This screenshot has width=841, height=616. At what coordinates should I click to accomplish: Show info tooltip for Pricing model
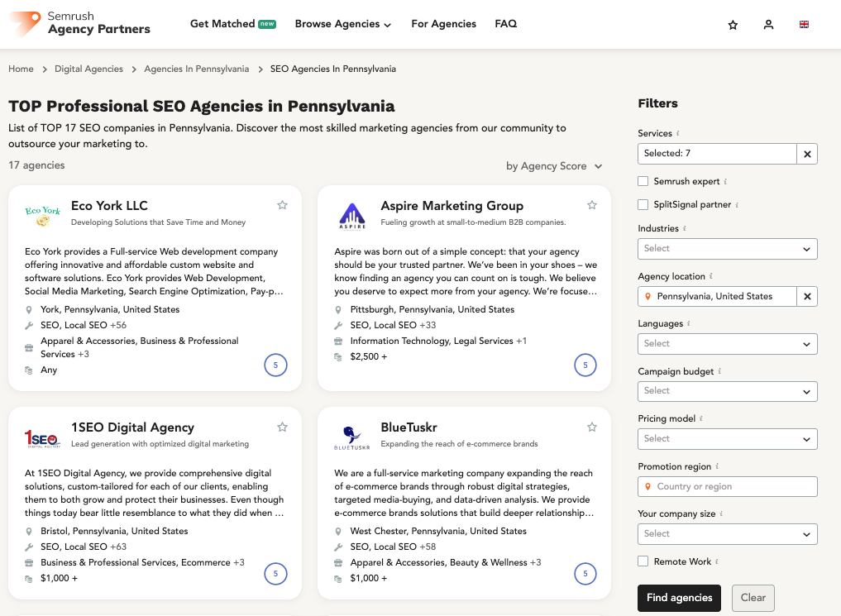[701, 418]
